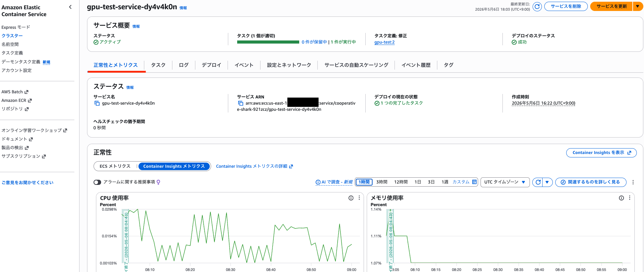Open the 情報 link next to the service title

[x=183, y=8]
